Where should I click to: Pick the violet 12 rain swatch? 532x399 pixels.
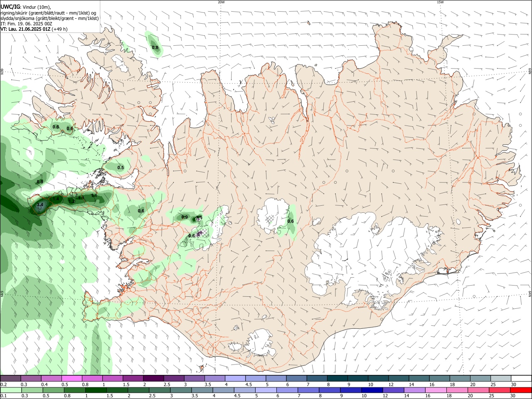click(x=393, y=390)
